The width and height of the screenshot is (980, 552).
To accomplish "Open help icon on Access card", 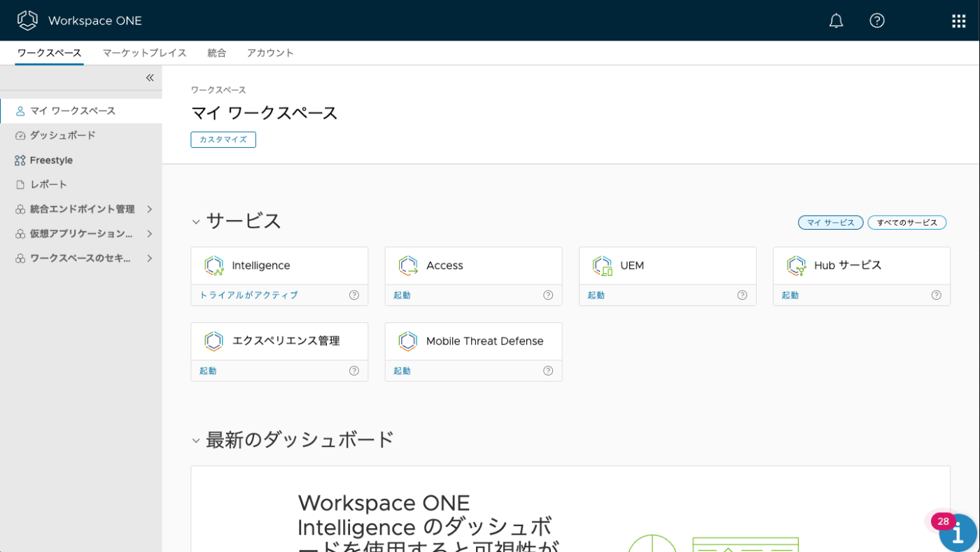I will (548, 295).
